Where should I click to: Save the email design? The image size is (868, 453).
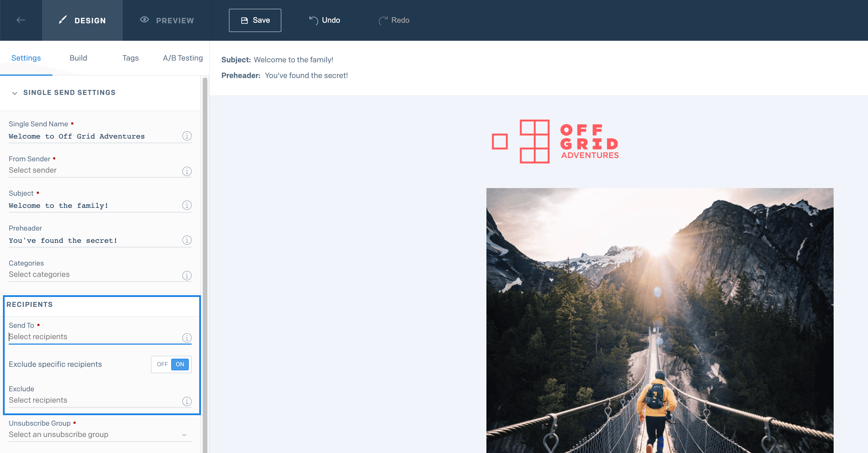[255, 20]
